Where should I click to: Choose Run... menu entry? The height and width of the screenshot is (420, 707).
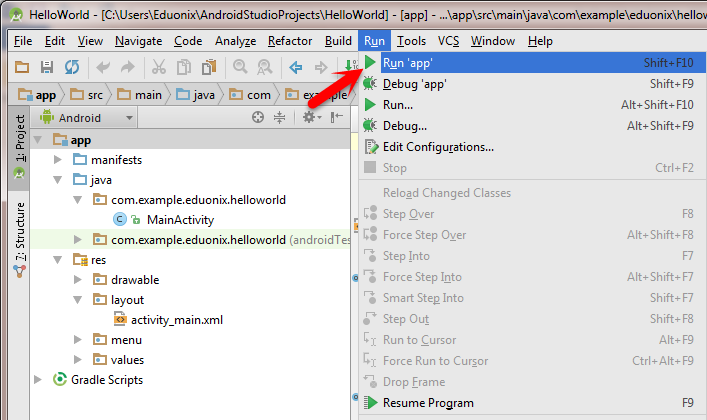tap(533, 105)
